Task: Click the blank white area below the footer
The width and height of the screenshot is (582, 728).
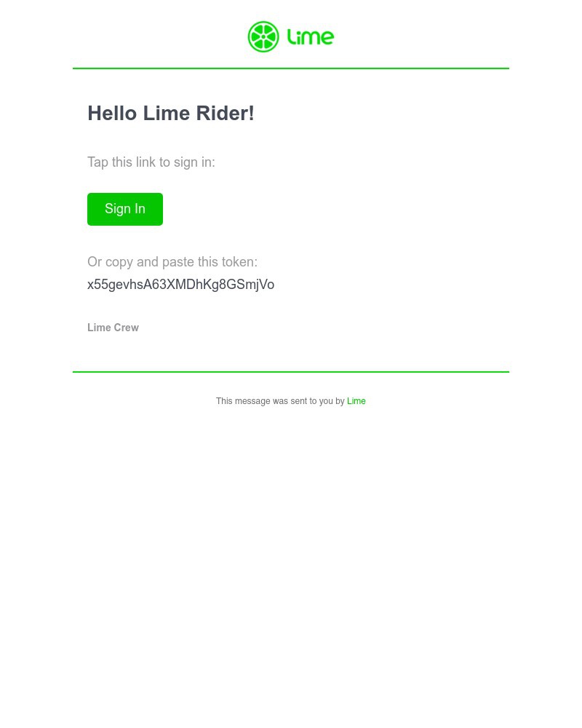Action: [291, 568]
